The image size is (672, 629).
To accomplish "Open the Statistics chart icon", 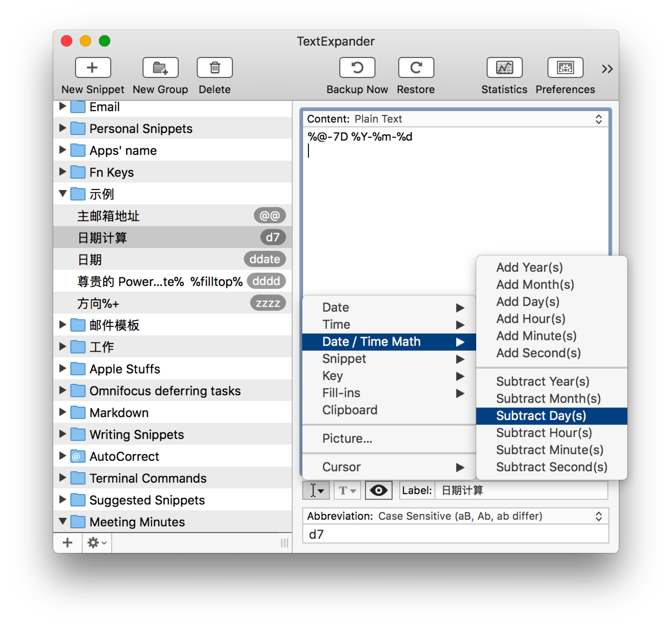I will pyautogui.click(x=504, y=67).
